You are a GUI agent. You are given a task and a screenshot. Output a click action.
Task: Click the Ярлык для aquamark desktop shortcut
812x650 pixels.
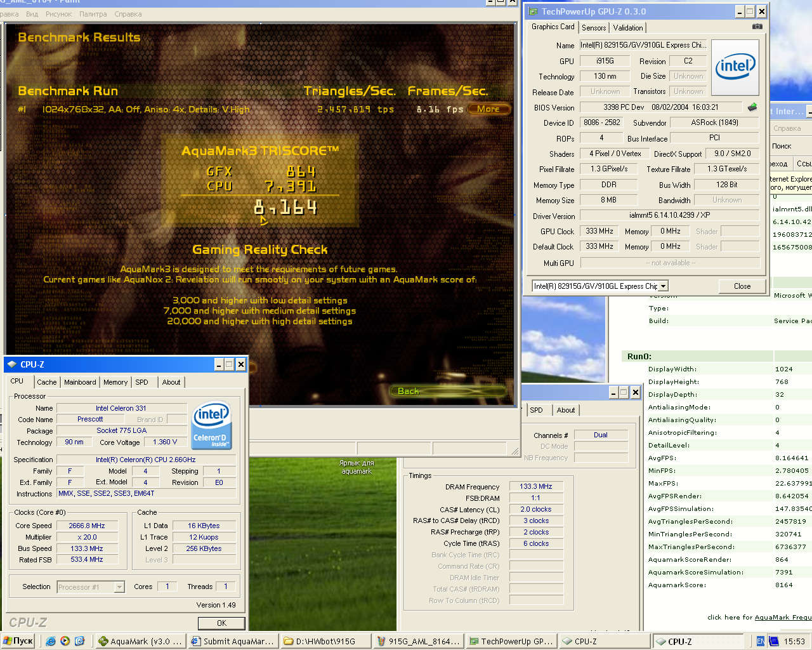point(358,467)
